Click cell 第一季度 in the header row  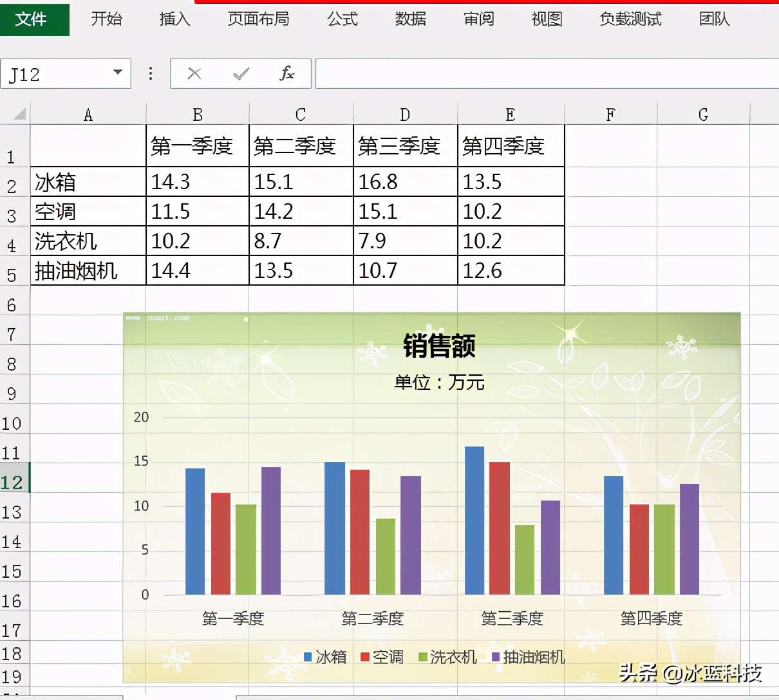pyautogui.click(x=198, y=146)
